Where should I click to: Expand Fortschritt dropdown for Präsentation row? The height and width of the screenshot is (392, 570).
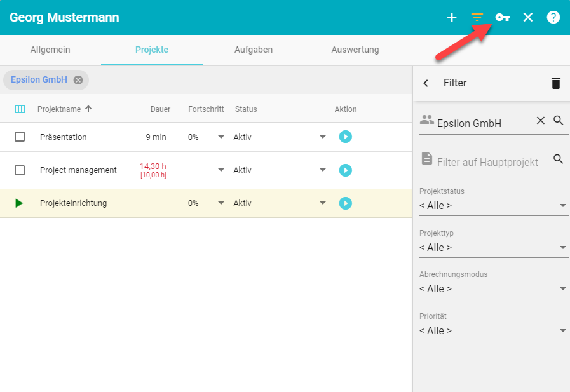pos(221,137)
